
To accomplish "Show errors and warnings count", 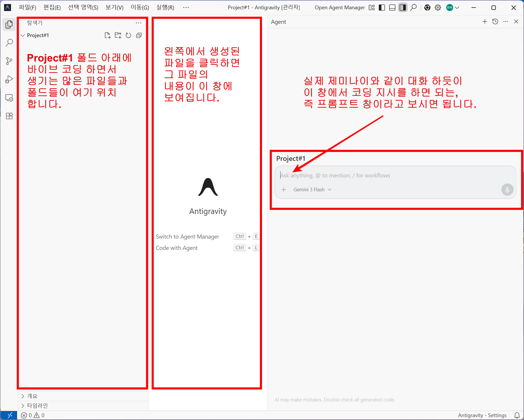I will click(33, 415).
